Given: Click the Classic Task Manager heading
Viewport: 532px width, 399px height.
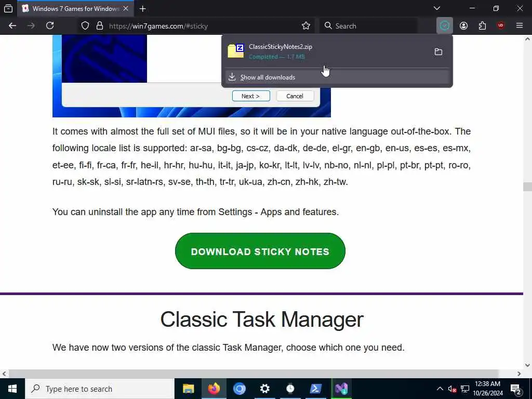Looking at the screenshot, I should pyautogui.click(x=262, y=320).
